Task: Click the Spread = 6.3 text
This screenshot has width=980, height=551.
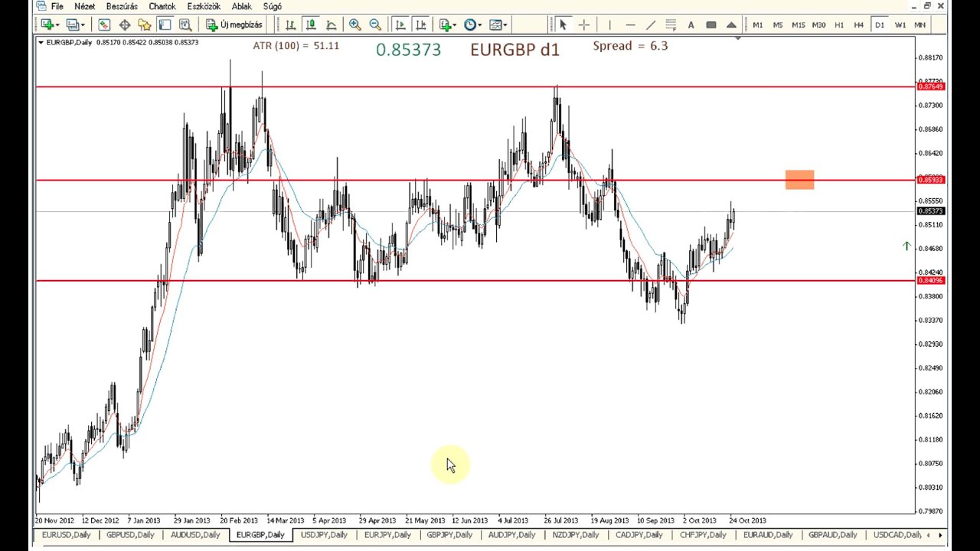Action: (x=630, y=46)
